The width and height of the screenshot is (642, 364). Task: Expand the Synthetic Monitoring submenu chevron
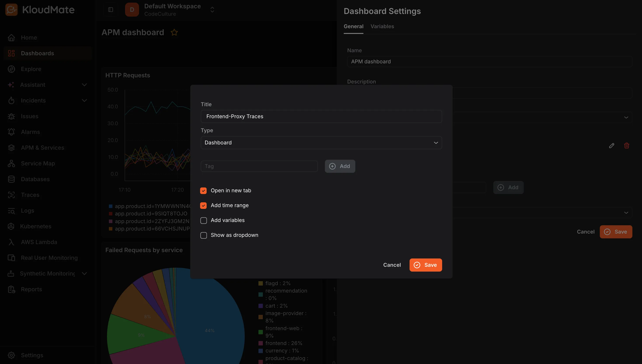[x=85, y=274]
